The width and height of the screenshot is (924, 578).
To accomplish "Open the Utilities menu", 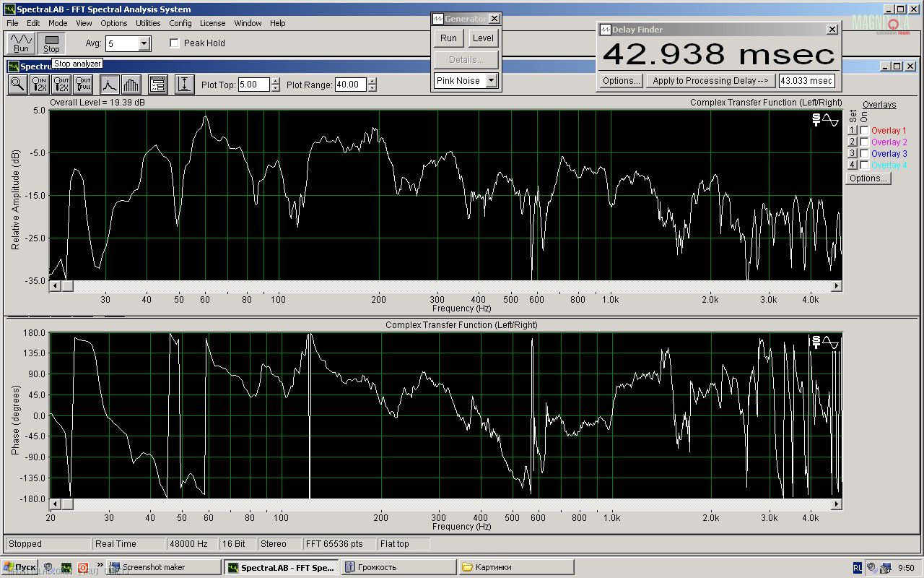I will (x=148, y=23).
